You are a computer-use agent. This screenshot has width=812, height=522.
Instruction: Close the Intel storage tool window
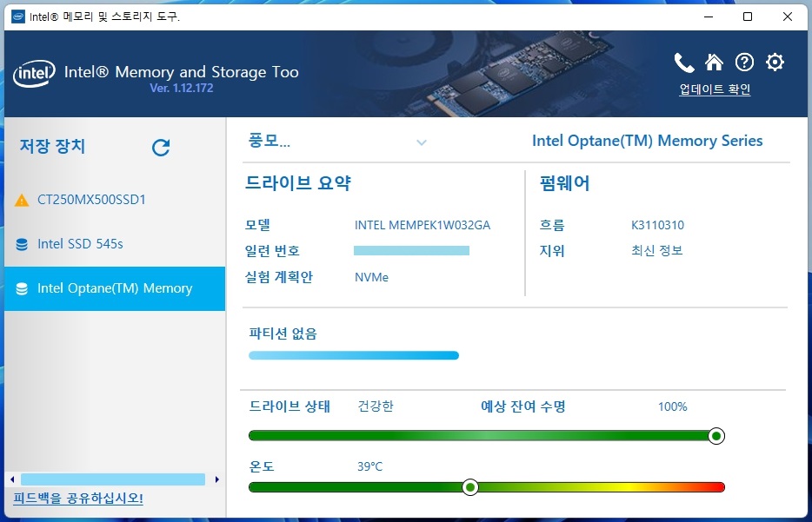(788, 17)
